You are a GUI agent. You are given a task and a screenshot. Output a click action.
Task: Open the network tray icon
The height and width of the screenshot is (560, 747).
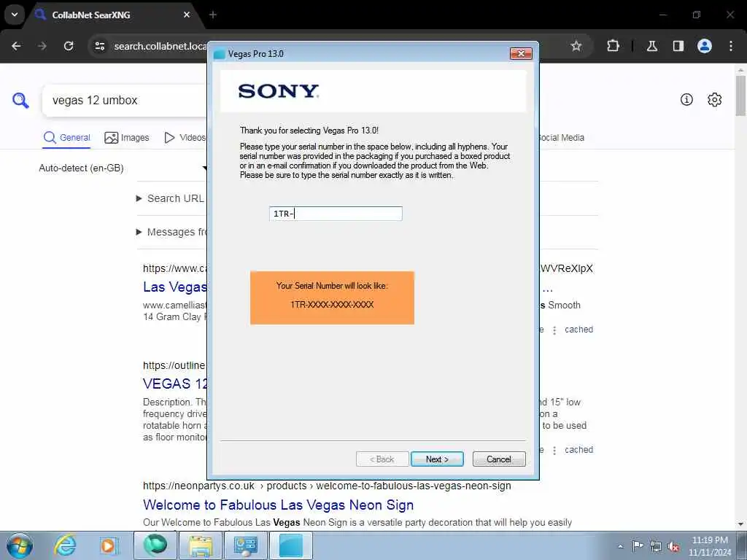656,547
